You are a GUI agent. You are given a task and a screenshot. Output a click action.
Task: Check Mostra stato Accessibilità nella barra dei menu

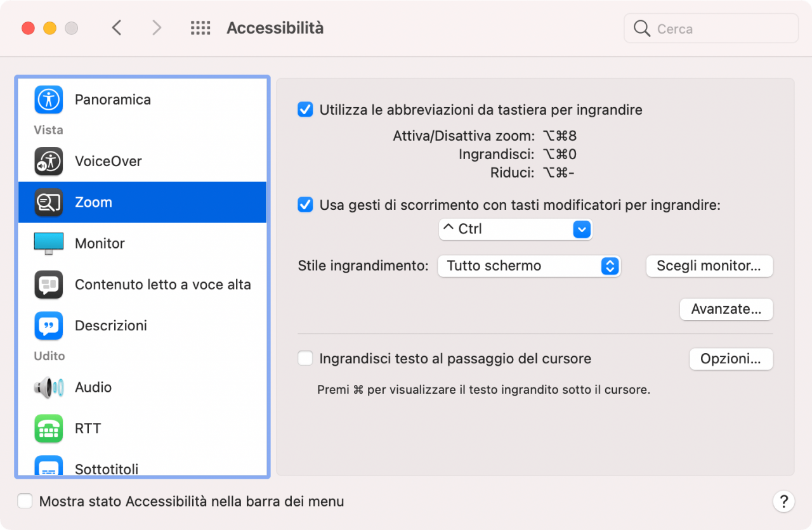[x=25, y=501]
